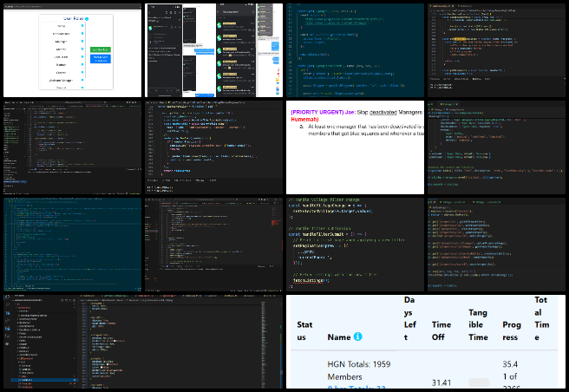Open Extensions icon in VS Code activity bar
This screenshot has height=392, width=569.
7,329
